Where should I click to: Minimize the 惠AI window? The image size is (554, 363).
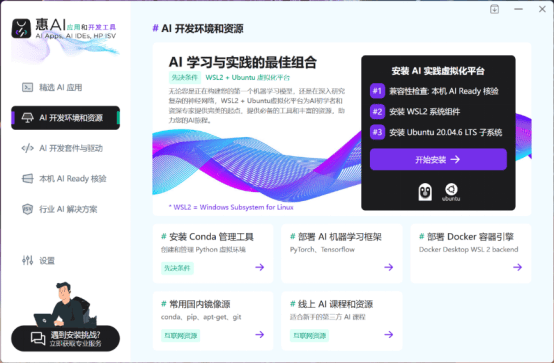(x=518, y=9)
